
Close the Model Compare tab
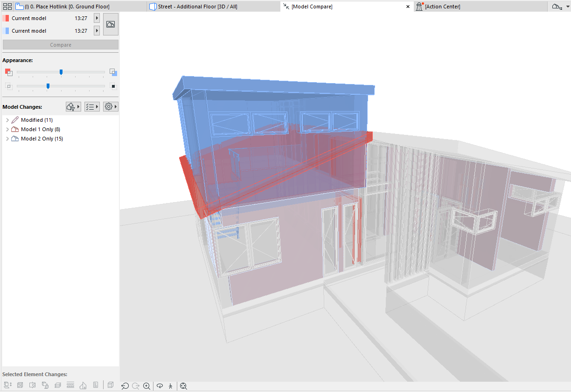coord(408,7)
